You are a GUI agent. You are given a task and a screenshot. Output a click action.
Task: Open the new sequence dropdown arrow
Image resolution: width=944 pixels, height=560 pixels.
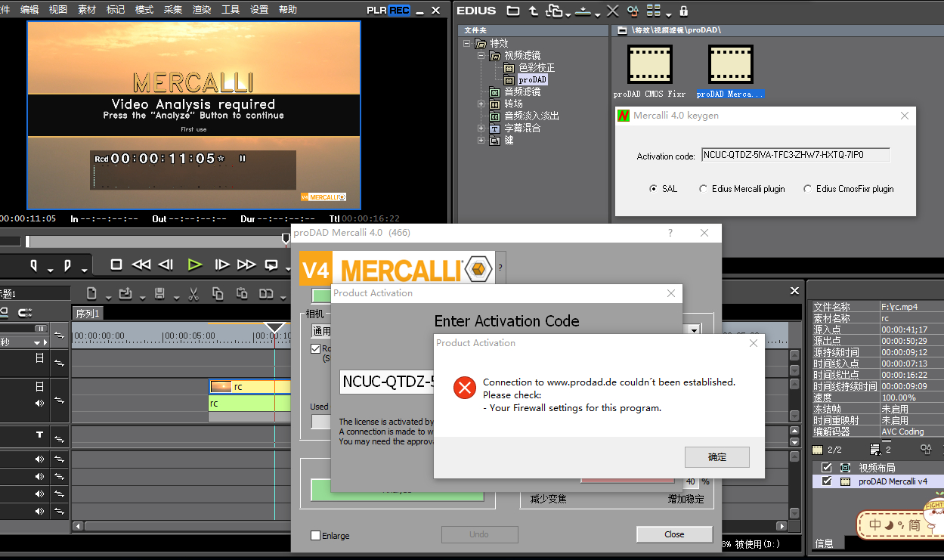click(107, 298)
